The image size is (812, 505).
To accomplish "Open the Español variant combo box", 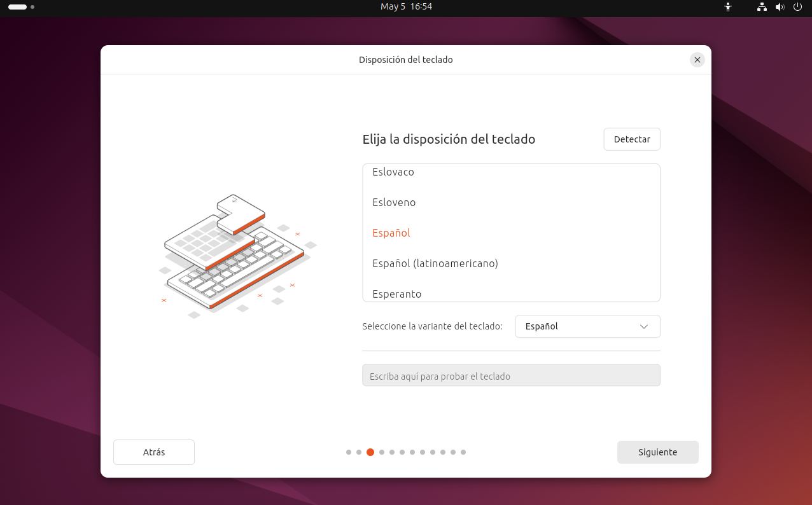I will coord(587,326).
